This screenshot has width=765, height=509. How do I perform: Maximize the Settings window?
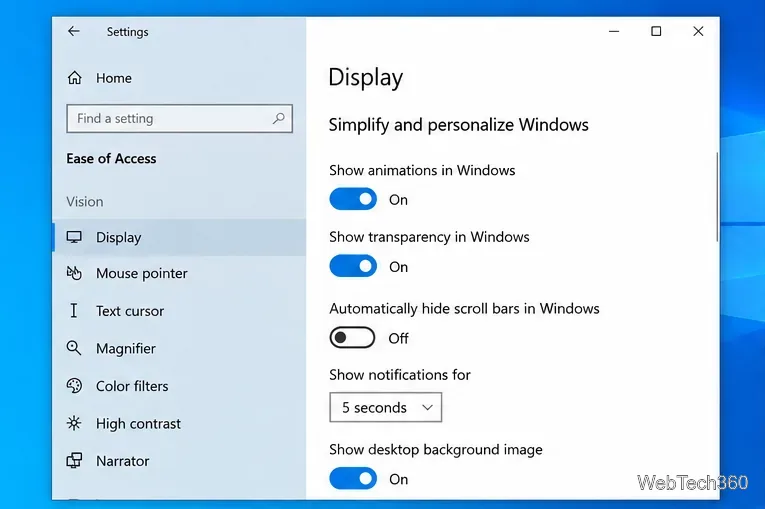tap(656, 31)
